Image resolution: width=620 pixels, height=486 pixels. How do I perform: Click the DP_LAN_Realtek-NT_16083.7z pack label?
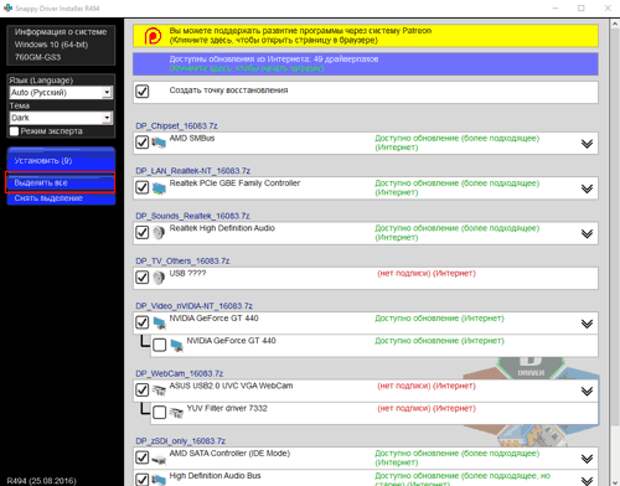point(193,171)
